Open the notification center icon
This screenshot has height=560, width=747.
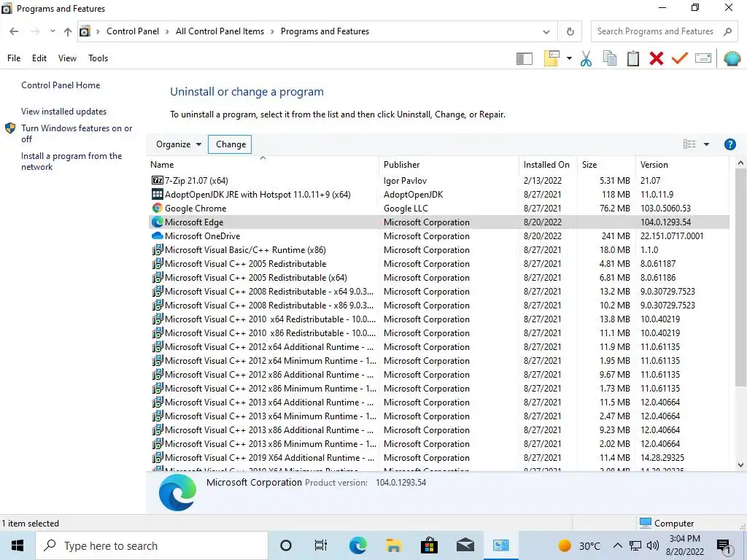(724, 547)
